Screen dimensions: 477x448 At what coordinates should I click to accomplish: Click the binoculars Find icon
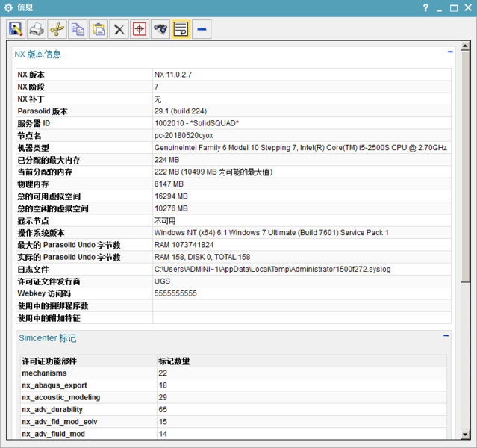[160, 29]
